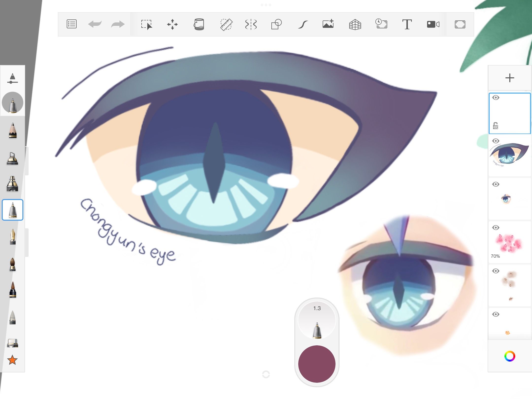This screenshot has height=399, width=532.
Task: Hide the small eye sketch layer
Action: click(496, 184)
